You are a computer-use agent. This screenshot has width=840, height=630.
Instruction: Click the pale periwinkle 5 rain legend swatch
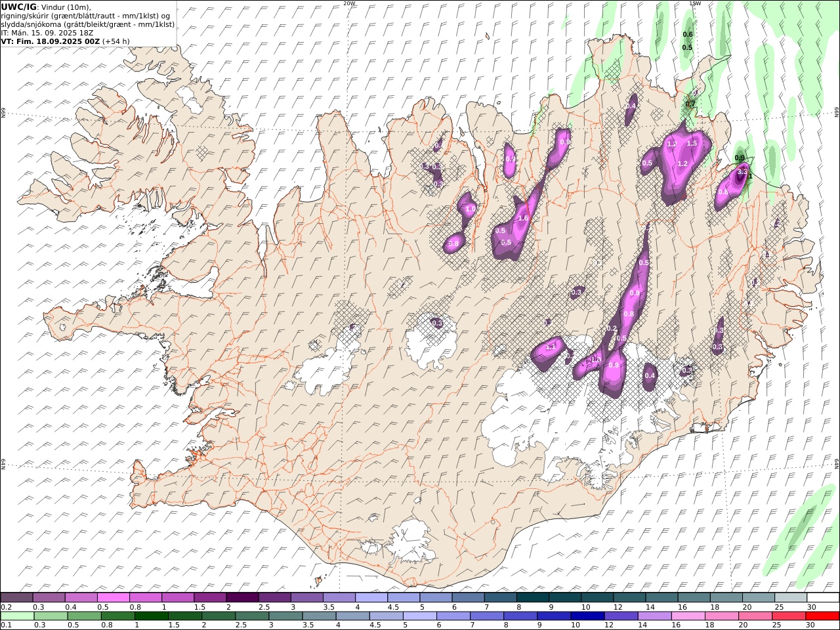(419, 616)
